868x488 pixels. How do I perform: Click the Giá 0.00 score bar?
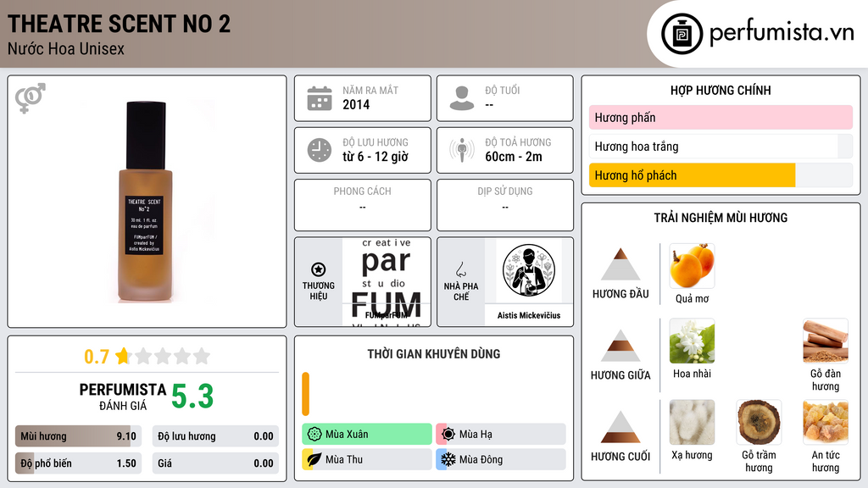(x=215, y=463)
